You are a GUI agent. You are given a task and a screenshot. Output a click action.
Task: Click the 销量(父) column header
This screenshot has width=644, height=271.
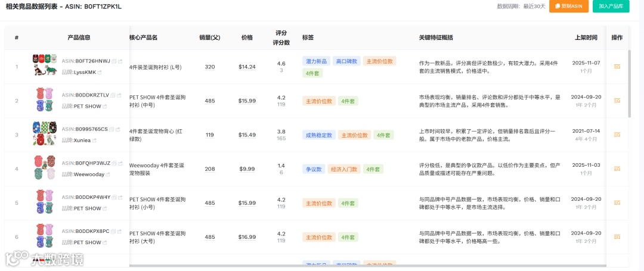[210, 38]
